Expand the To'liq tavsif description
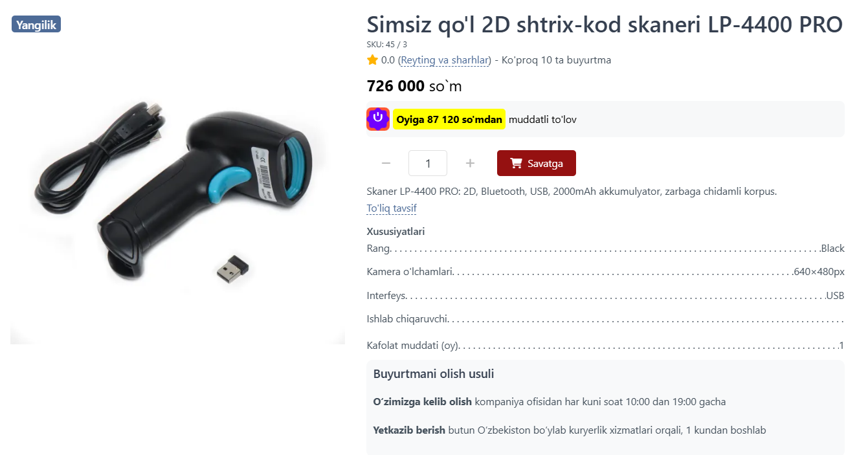The height and width of the screenshot is (455, 868). pos(392,208)
